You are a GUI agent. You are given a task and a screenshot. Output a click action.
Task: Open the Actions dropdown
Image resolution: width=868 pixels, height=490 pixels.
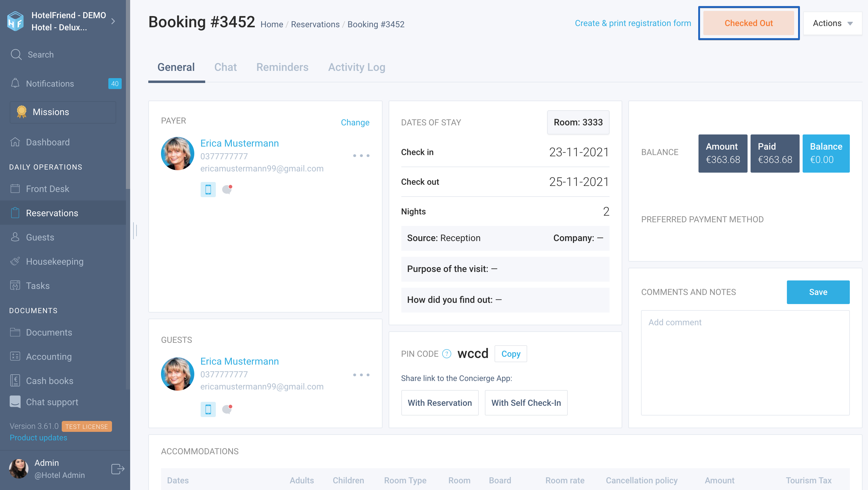833,23
